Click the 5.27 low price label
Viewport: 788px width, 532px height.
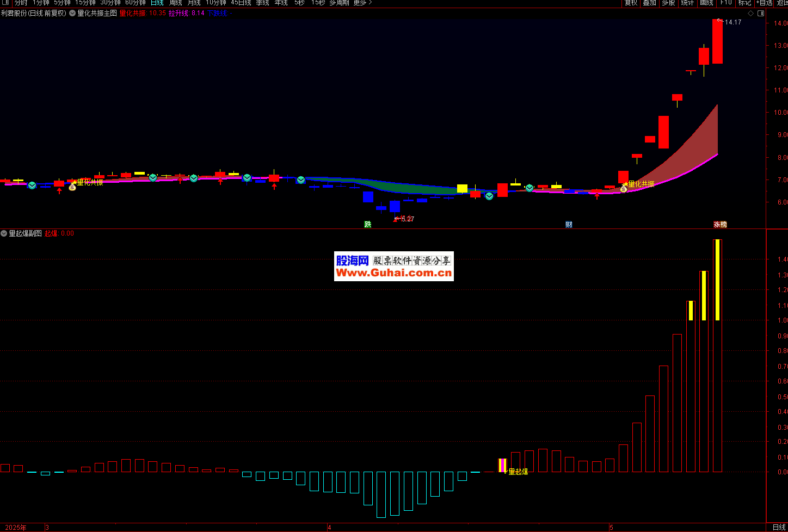408,219
